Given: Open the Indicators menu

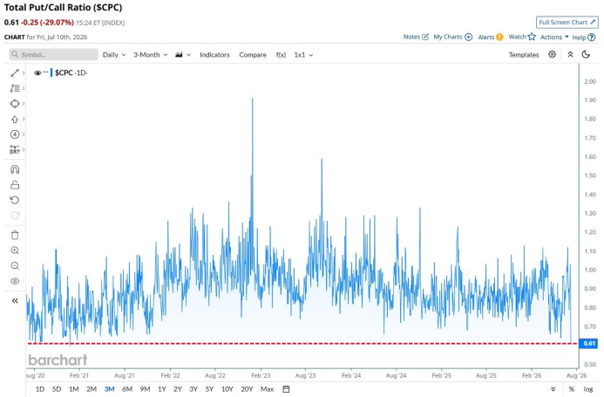Looking at the screenshot, I should point(215,55).
